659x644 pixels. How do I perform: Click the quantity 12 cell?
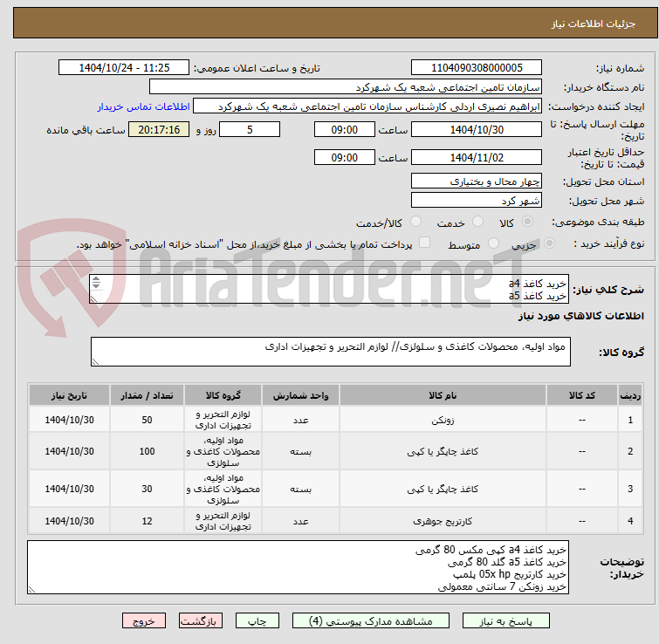tap(147, 521)
